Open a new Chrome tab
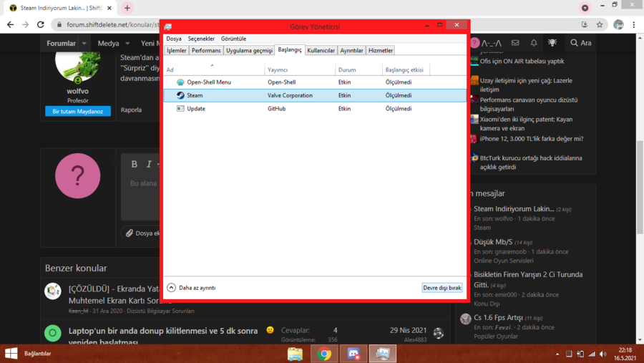The image size is (644, 363). [x=127, y=8]
